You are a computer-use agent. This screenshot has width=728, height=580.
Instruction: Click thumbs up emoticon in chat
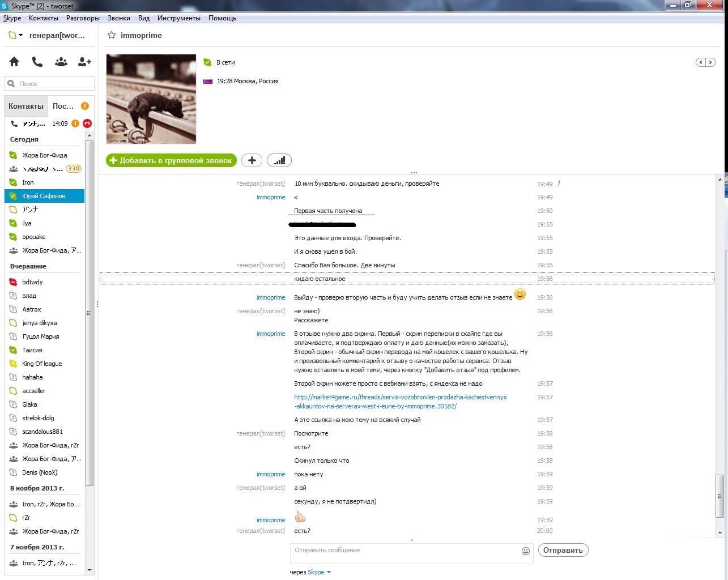tap(300, 517)
